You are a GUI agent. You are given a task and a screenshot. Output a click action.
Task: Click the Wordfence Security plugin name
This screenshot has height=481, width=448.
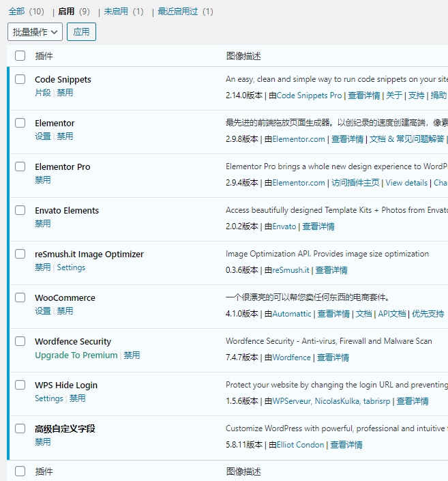click(x=73, y=341)
